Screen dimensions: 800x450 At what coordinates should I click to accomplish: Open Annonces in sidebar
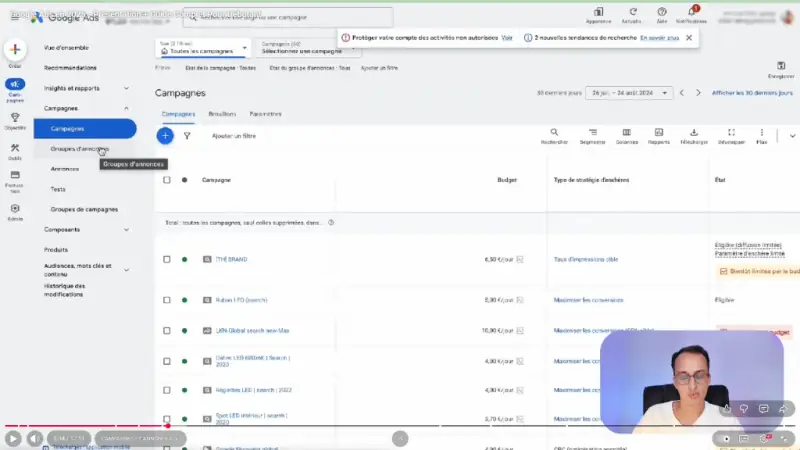point(65,169)
